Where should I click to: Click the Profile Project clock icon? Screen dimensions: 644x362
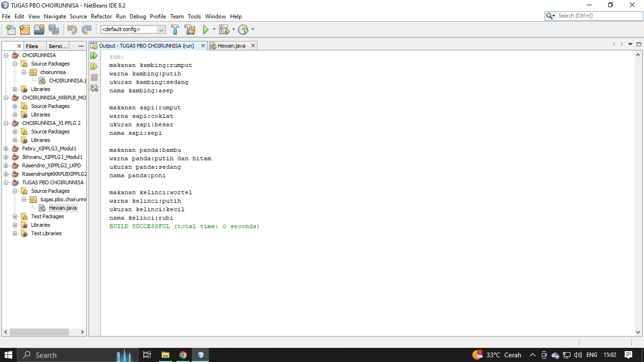(243, 30)
